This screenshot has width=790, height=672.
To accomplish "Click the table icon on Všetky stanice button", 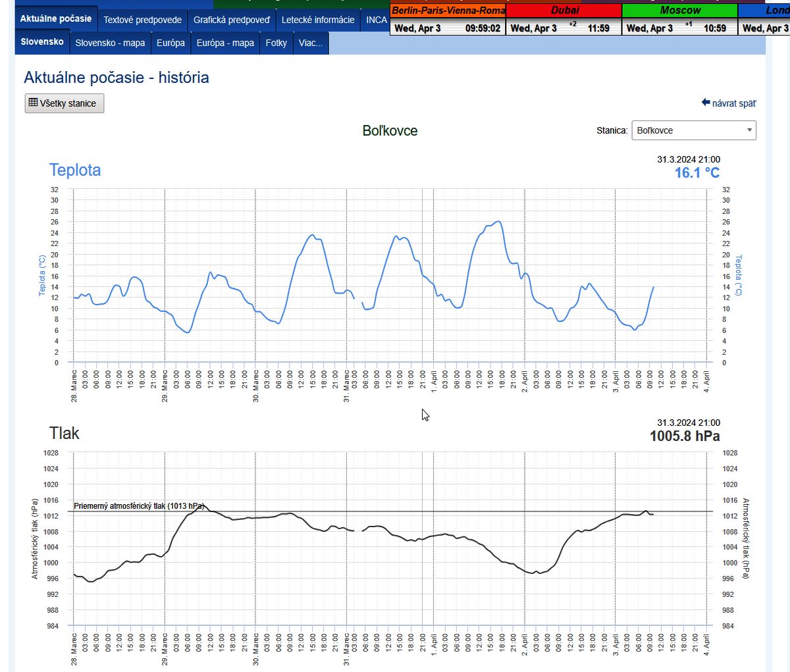I will pos(33,103).
